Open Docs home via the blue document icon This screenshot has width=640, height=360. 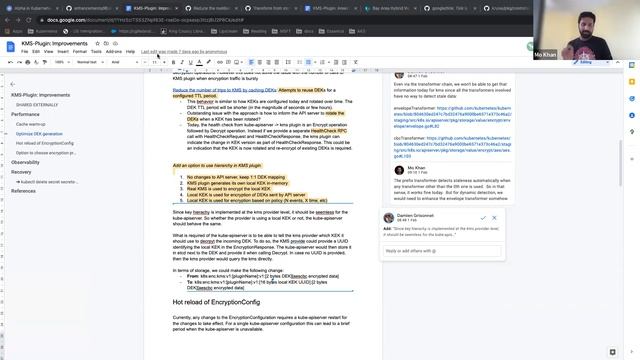[x=11, y=47]
